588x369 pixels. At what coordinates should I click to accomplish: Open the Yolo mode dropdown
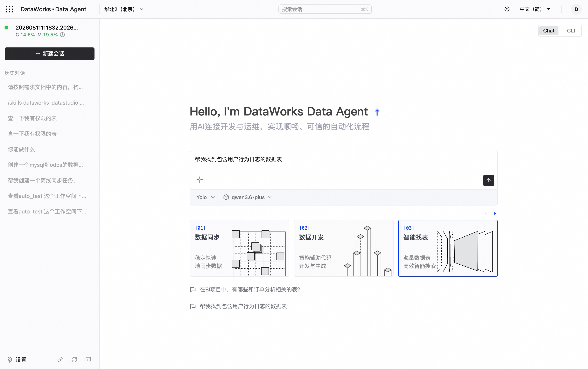[206, 197]
